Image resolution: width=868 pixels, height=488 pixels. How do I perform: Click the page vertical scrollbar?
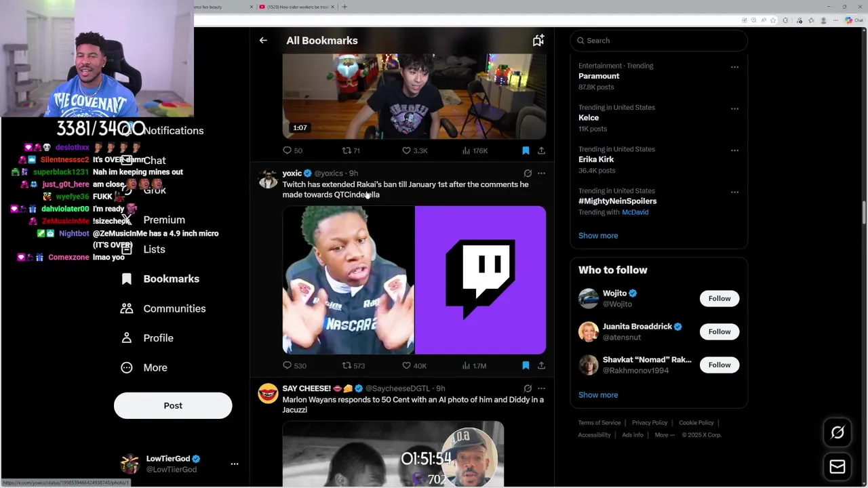[x=864, y=213]
